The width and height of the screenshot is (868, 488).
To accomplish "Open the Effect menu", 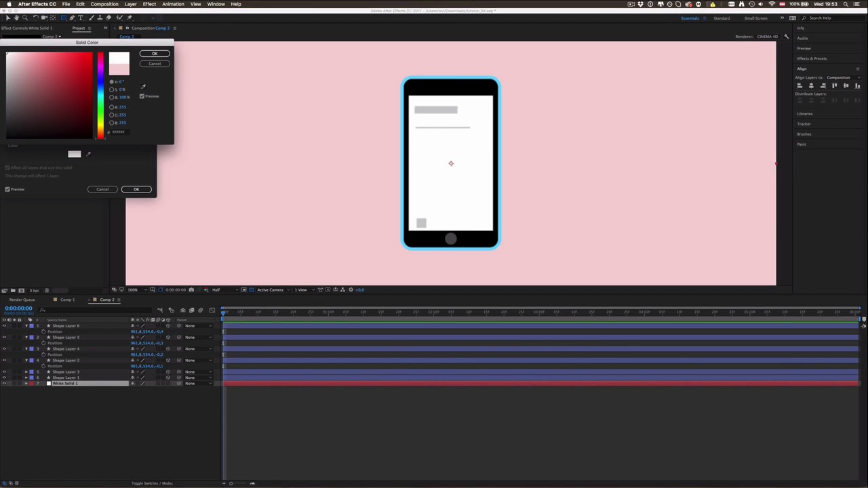I will (149, 4).
